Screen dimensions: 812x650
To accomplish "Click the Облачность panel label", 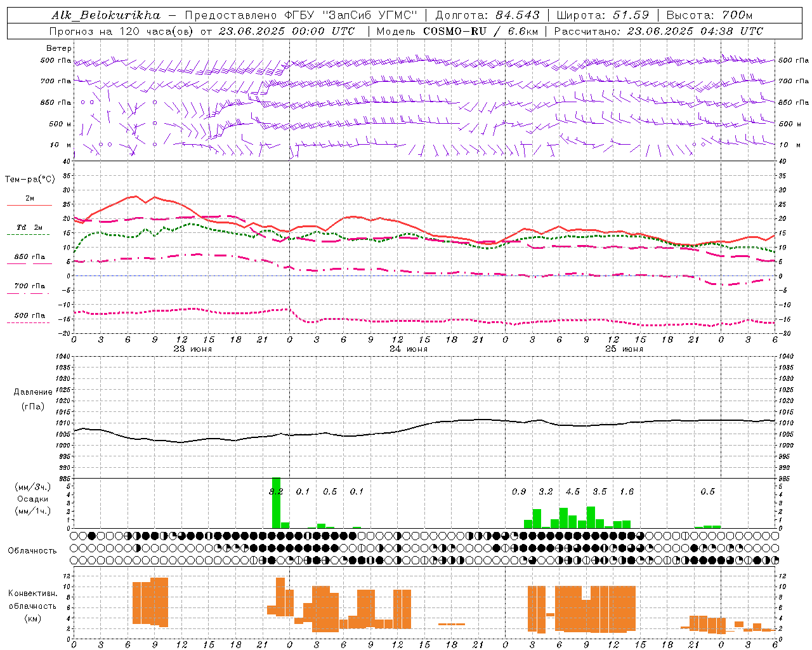I will click(x=32, y=551).
